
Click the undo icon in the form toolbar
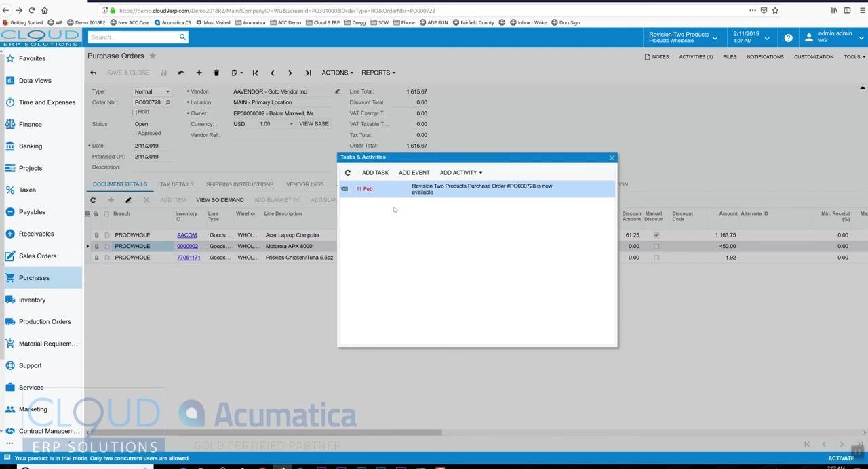[x=181, y=73]
